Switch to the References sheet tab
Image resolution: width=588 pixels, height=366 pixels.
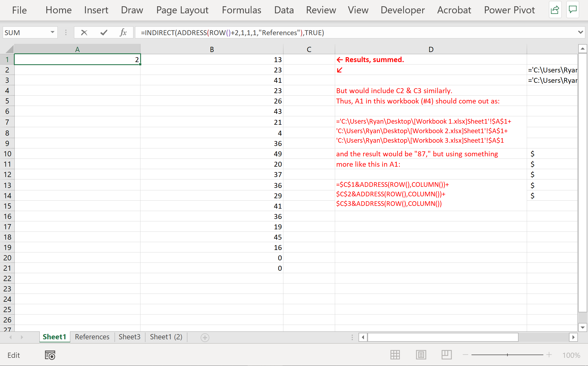click(x=92, y=337)
